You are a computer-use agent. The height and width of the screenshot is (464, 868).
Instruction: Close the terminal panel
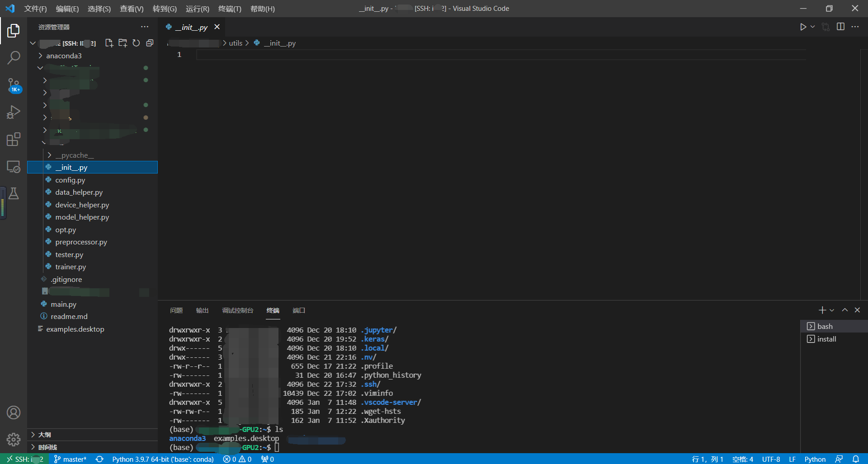point(857,310)
